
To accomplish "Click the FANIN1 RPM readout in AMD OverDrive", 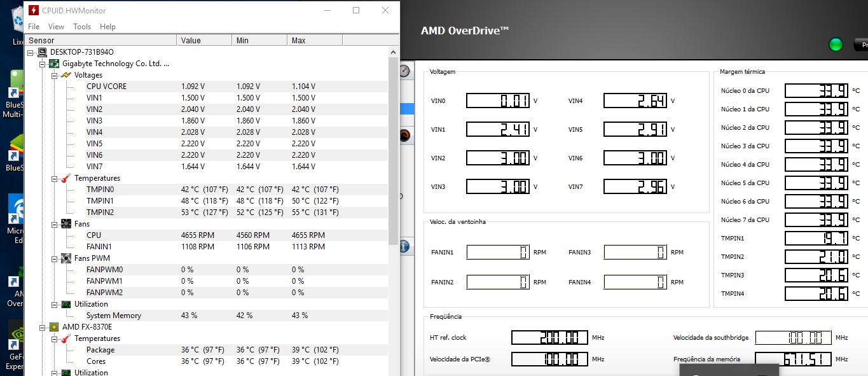I will [x=498, y=253].
